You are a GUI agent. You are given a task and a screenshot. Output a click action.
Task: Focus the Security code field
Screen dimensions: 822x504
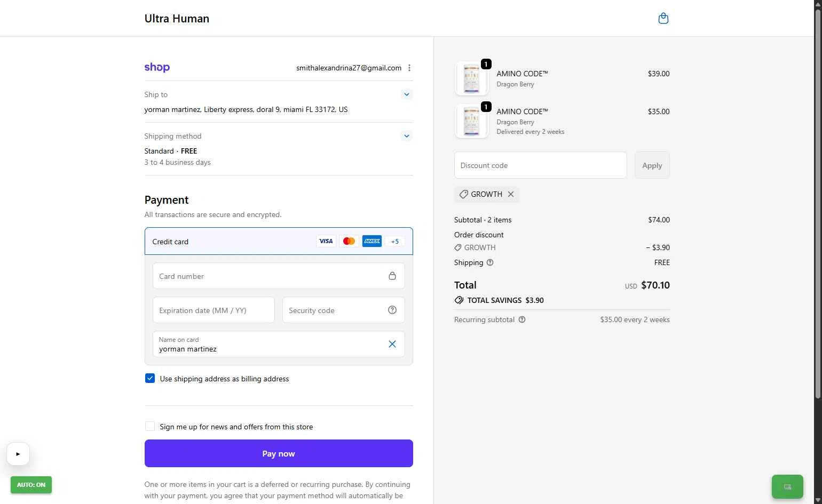(343, 310)
